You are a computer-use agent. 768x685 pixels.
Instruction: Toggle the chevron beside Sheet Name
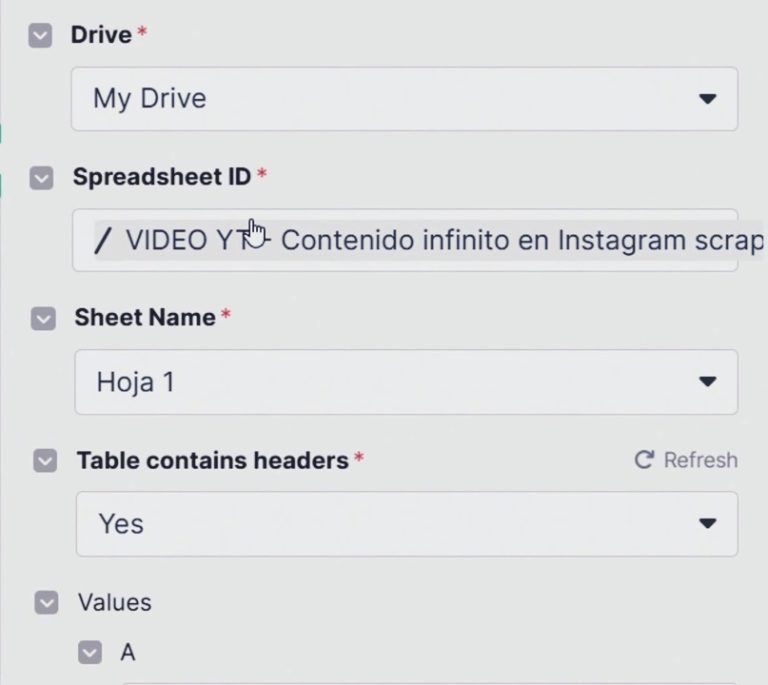pyautogui.click(x=43, y=319)
